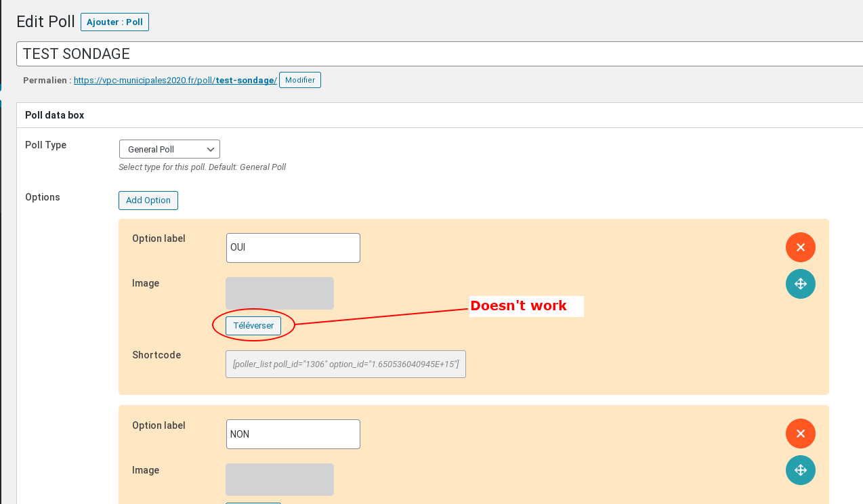Click the NON image placeholder thumbnail
This screenshot has height=504, width=863.
280,480
